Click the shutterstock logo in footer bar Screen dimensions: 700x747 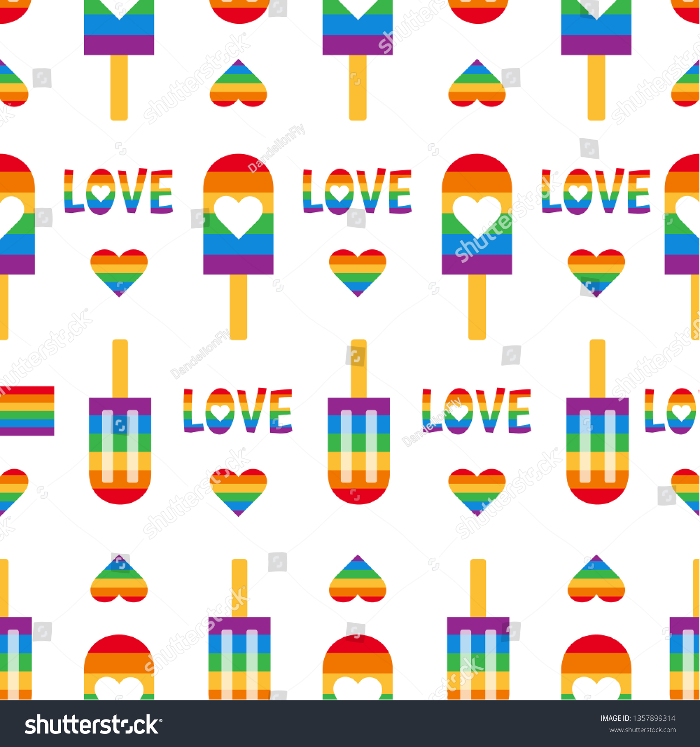pos(93,725)
